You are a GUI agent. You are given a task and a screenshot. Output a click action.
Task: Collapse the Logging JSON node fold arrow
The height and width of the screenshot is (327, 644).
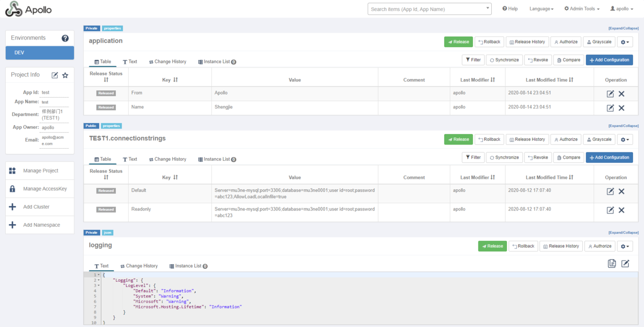point(99,280)
